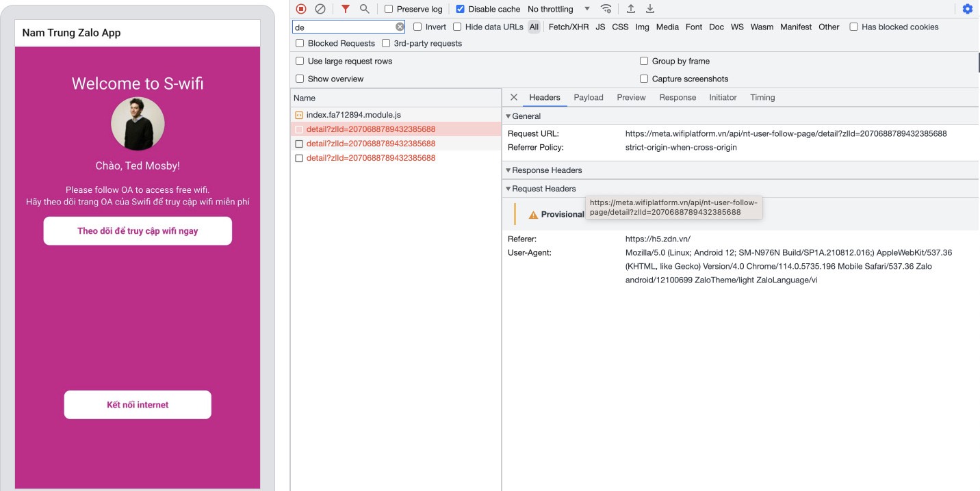The width and height of the screenshot is (980, 491).
Task: Filter requests by Img type
Action: pyautogui.click(x=642, y=27)
